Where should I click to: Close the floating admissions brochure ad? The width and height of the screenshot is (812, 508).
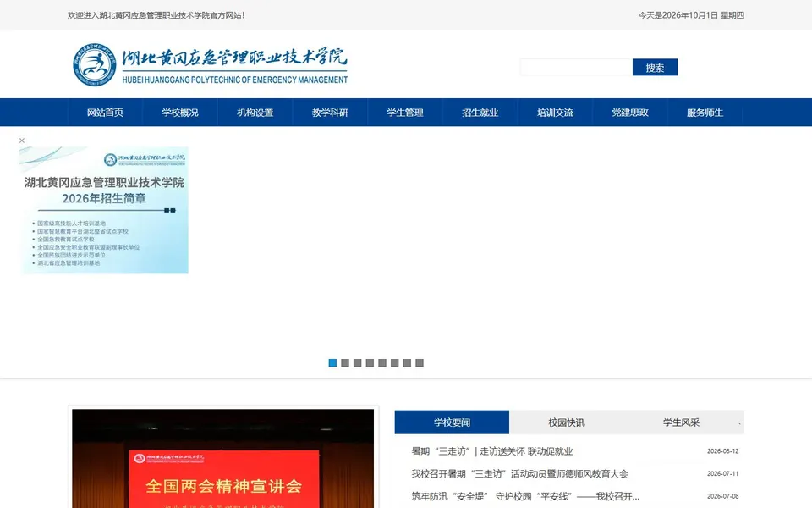22,141
